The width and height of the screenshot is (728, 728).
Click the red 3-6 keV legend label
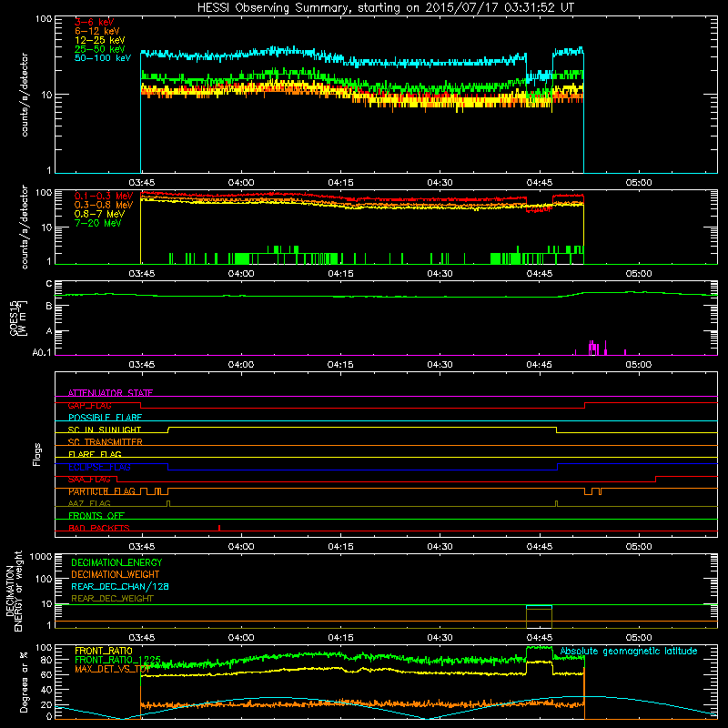(x=94, y=22)
